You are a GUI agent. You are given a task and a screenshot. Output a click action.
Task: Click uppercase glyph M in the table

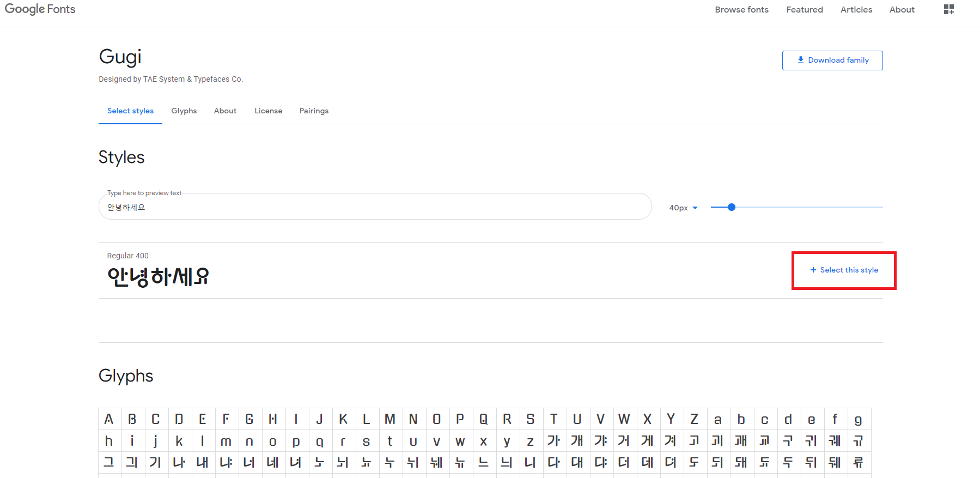click(390, 419)
